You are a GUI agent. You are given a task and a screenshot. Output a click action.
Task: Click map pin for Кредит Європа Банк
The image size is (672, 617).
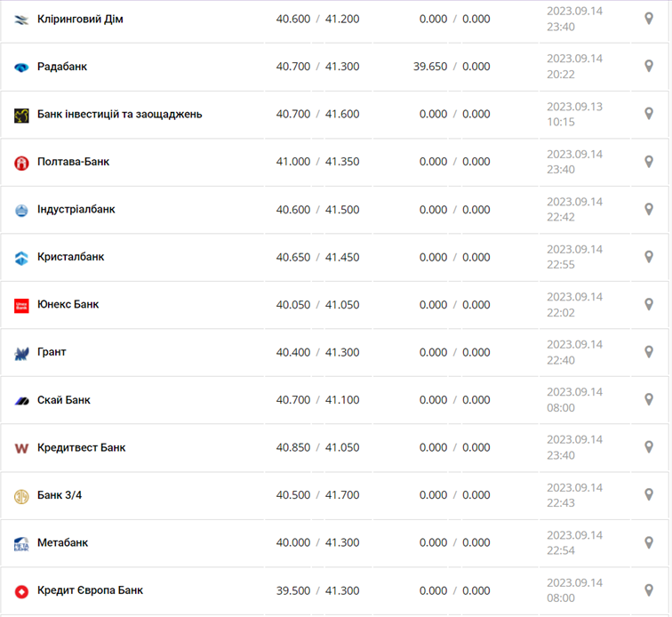coord(649,590)
